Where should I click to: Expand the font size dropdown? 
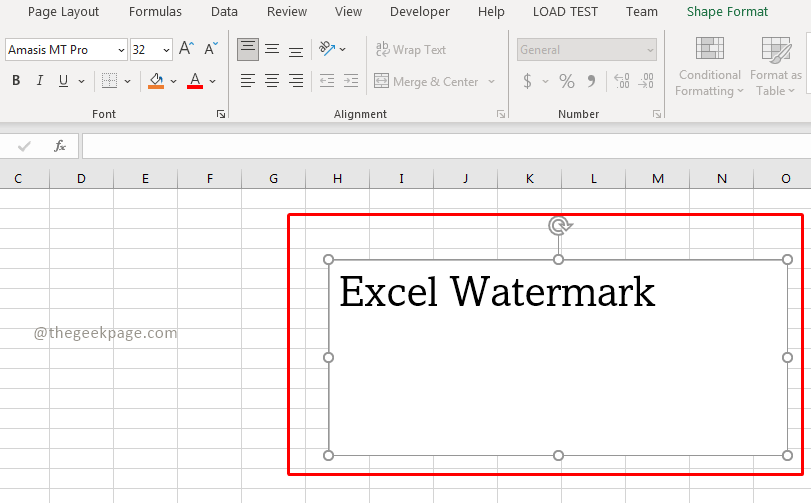pos(166,50)
